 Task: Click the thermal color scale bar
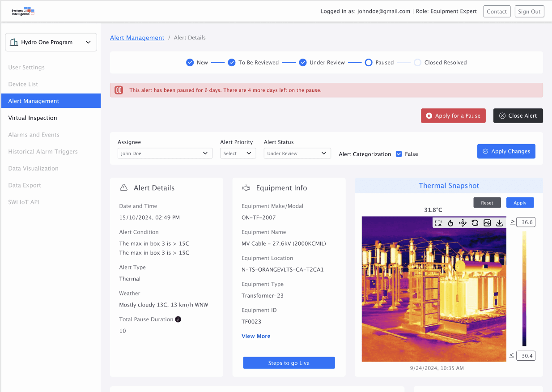click(524, 289)
